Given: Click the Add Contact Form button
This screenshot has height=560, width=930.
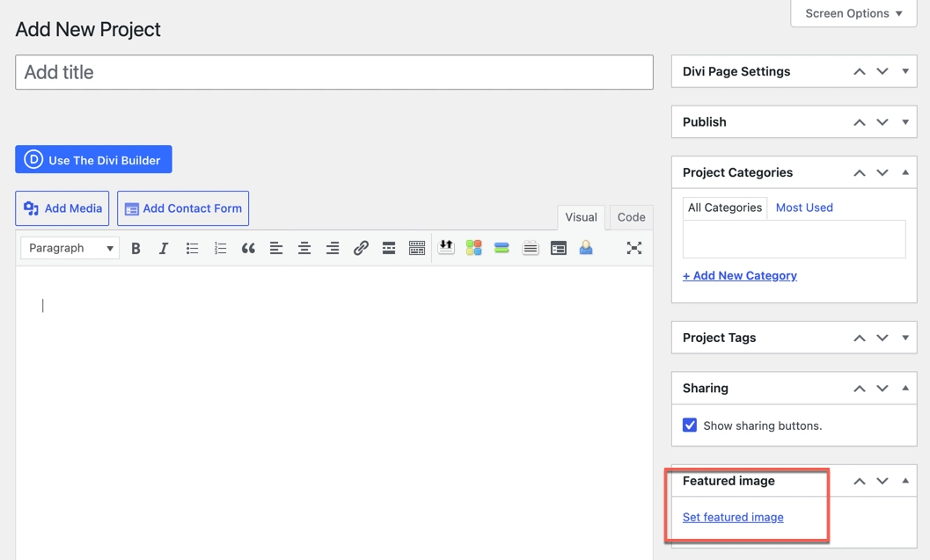Looking at the screenshot, I should 183,208.
